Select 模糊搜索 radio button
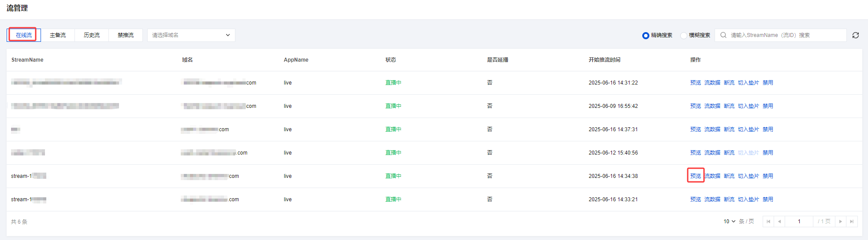This screenshot has height=240, width=868. point(684,36)
